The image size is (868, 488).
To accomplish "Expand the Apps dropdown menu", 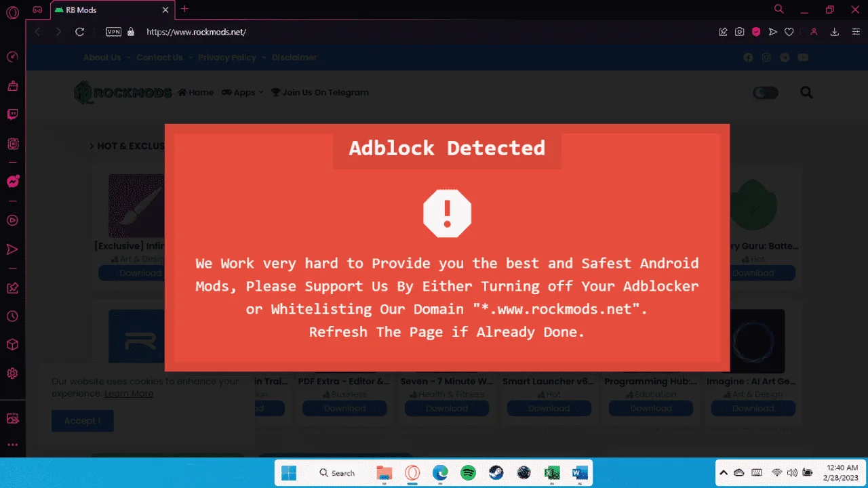I will pos(242,93).
